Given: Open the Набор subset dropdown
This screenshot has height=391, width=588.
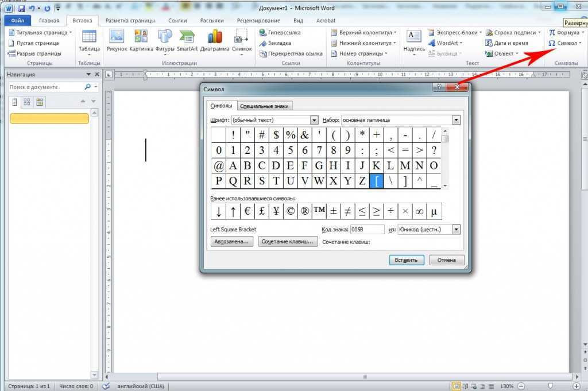Looking at the screenshot, I should 456,120.
